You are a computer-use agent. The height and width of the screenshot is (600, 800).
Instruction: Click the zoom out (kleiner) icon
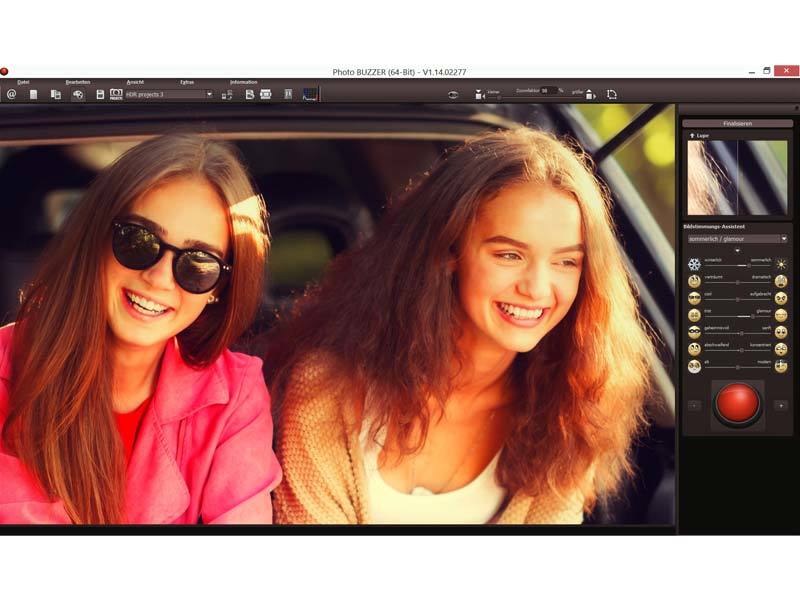[x=479, y=95]
